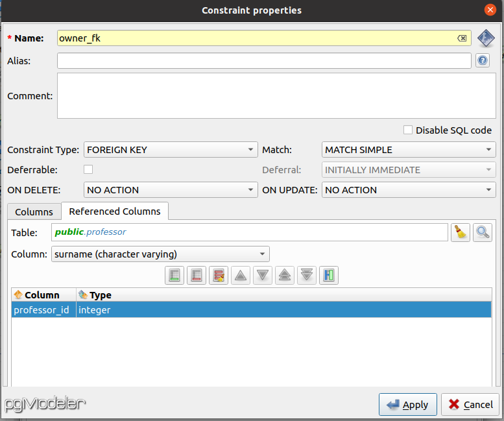
Task: Open the Constraint Type dropdown
Action: pyautogui.click(x=171, y=150)
